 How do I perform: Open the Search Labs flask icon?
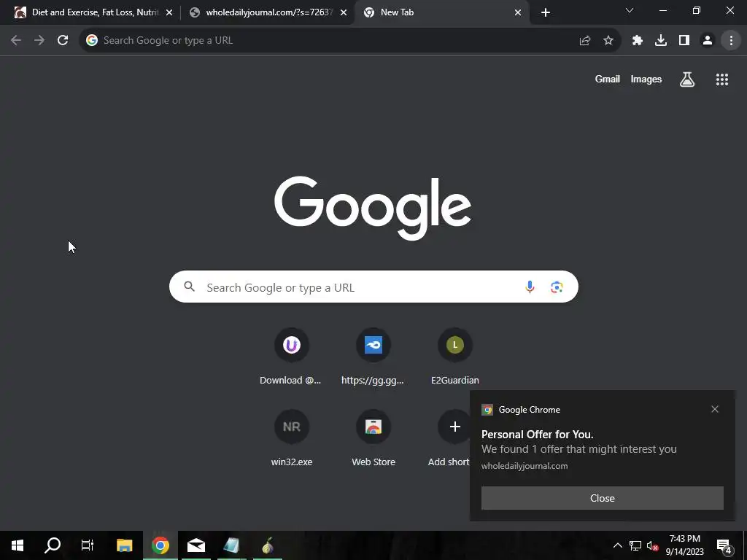coord(687,79)
